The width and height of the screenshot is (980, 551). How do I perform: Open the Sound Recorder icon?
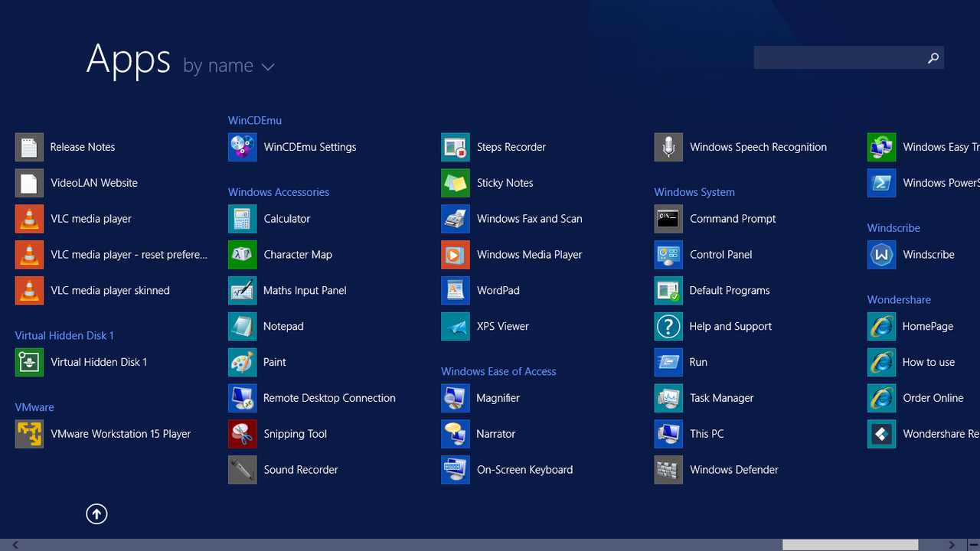(243, 470)
